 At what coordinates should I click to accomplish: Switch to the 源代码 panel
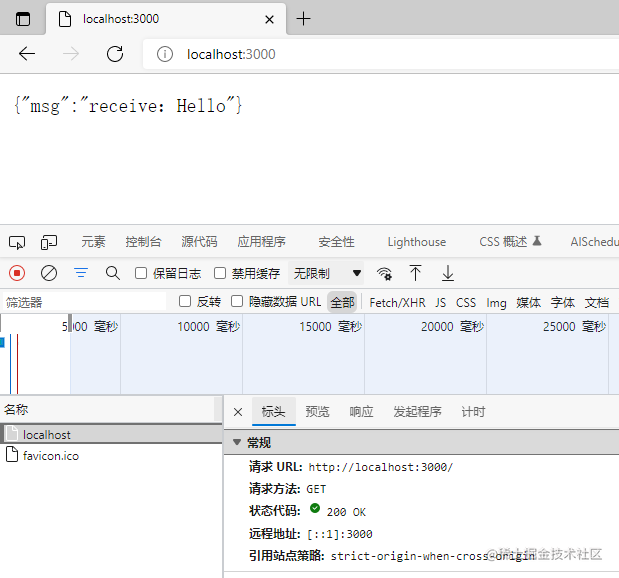pyautogui.click(x=199, y=242)
